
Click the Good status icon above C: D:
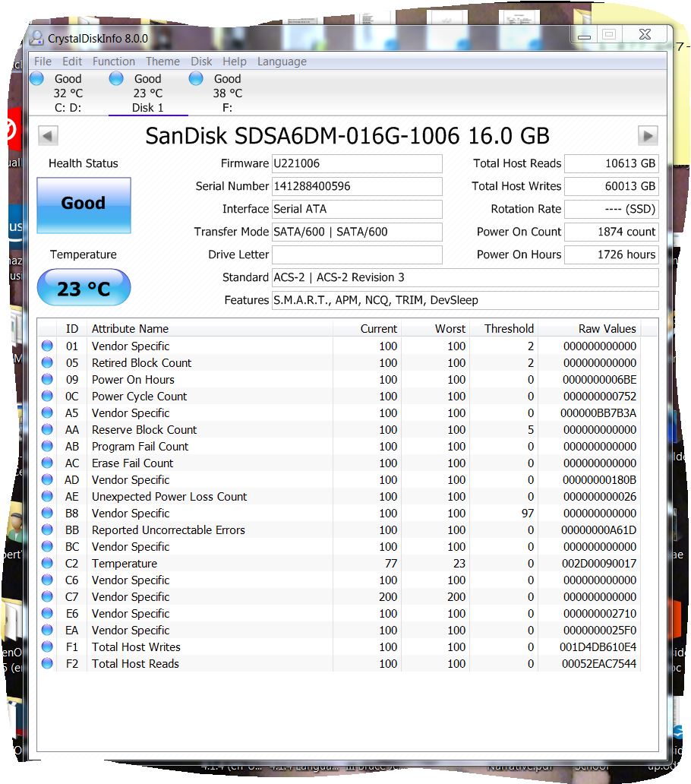tap(36, 78)
